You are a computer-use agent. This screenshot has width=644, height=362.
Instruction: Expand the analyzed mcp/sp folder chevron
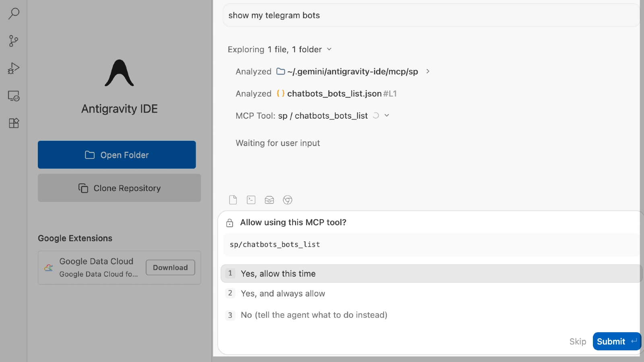[428, 71]
